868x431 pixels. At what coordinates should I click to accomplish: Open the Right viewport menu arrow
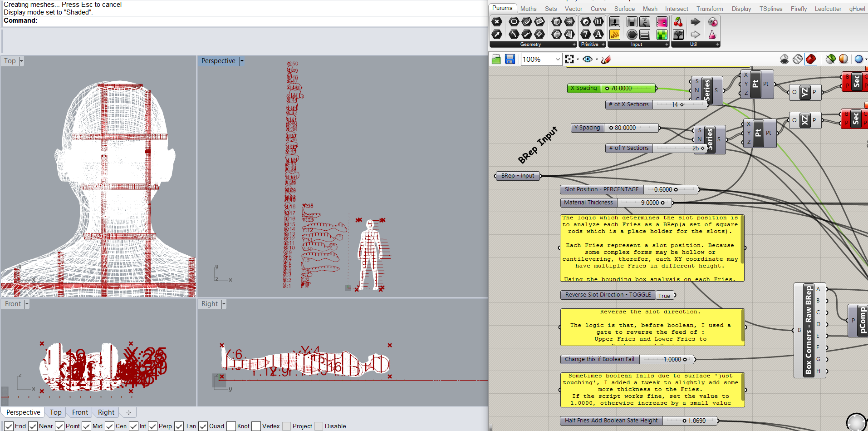224,304
